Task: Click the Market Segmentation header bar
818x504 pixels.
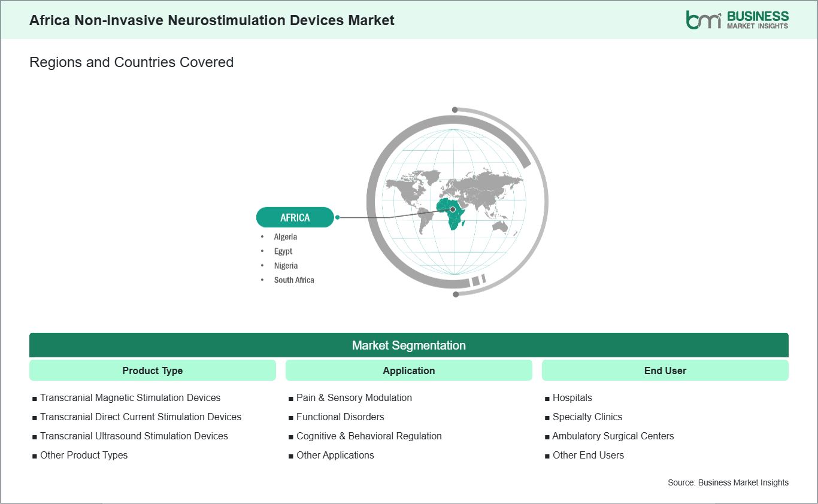Action: (x=409, y=345)
